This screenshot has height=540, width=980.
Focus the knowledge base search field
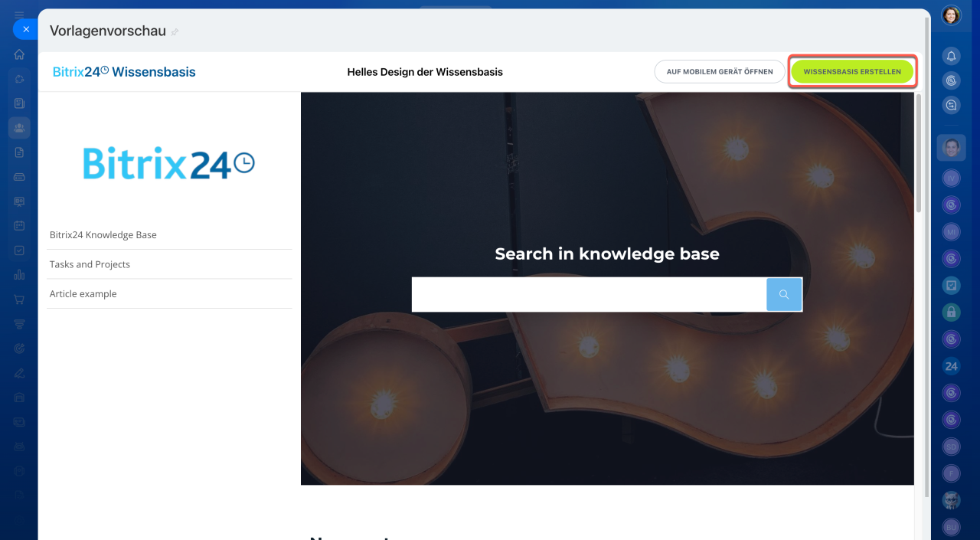589,294
